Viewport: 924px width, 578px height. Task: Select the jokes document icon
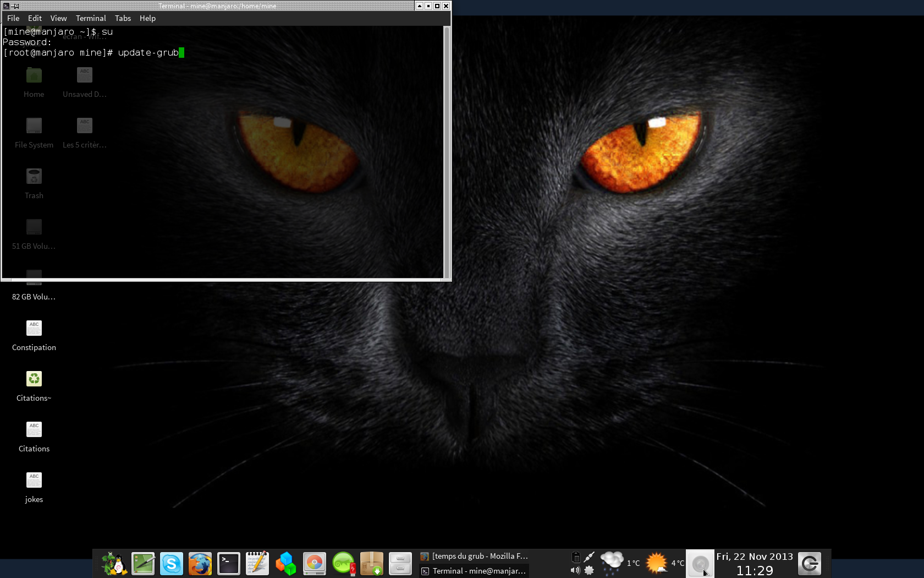[x=34, y=488]
